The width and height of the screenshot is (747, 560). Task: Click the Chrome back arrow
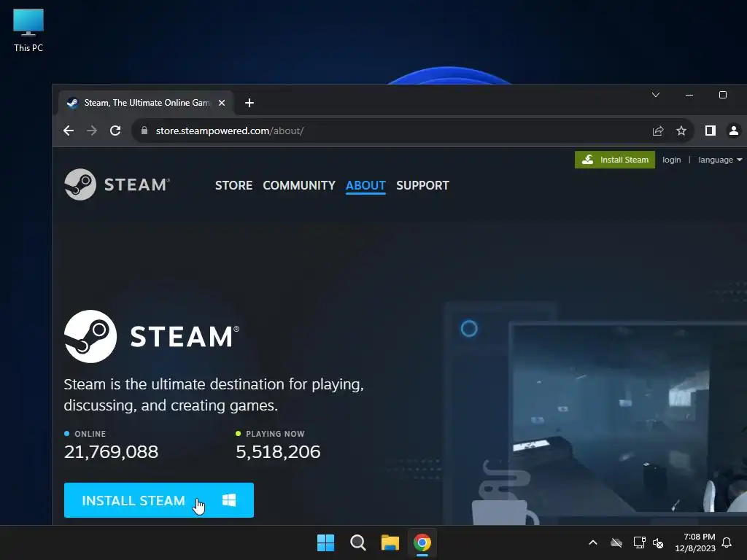coord(69,131)
